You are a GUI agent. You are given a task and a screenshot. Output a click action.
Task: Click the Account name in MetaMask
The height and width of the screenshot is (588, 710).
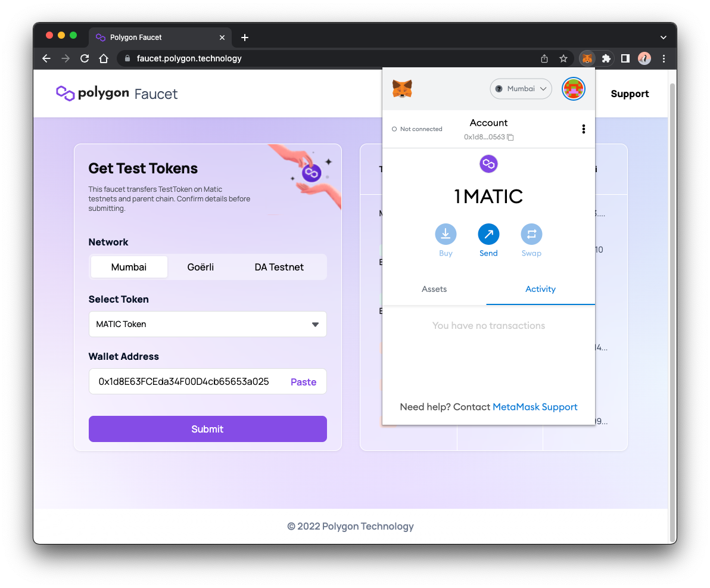pyautogui.click(x=488, y=123)
